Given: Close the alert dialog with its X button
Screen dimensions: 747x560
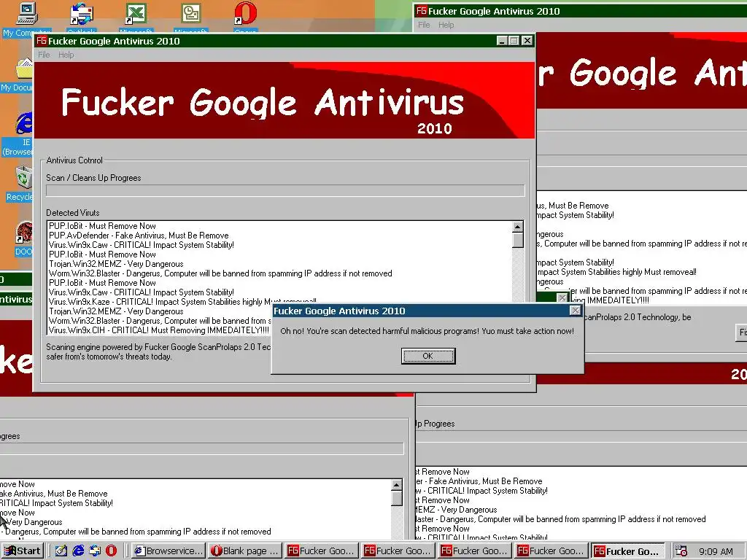Looking at the screenshot, I should point(575,311).
